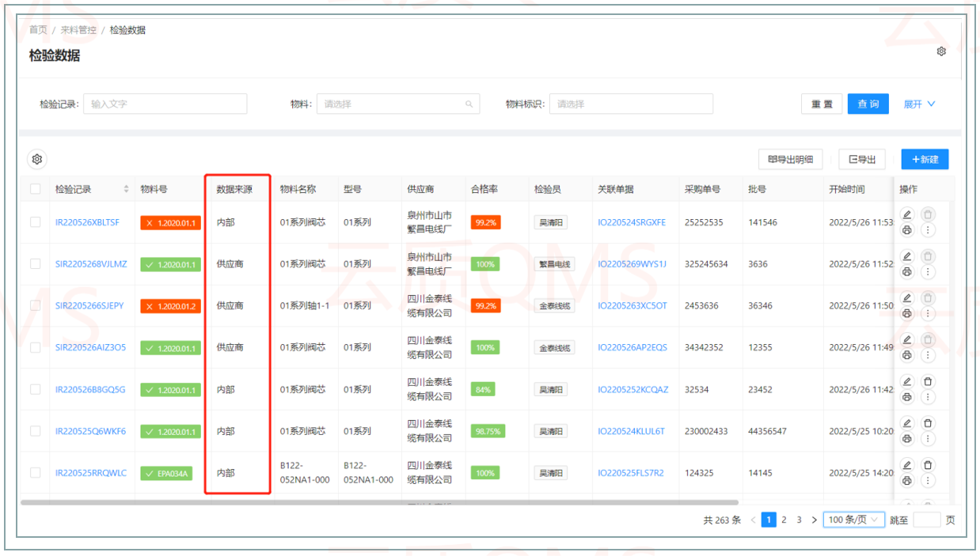Viewport: 980px width, 556px height.
Task: Click the 导出明细 button
Action: click(791, 159)
